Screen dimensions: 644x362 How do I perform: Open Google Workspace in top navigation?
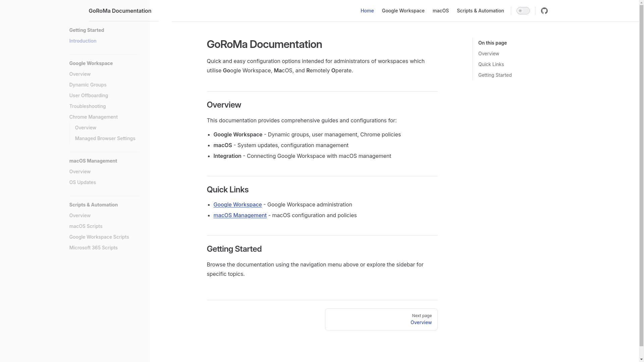click(x=403, y=11)
